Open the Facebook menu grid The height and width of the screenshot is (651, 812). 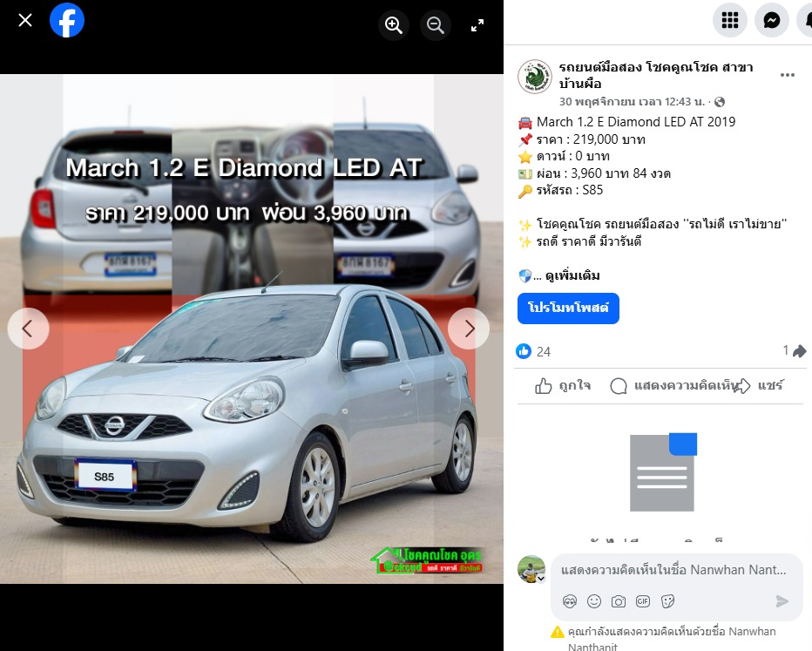point(729,20)
